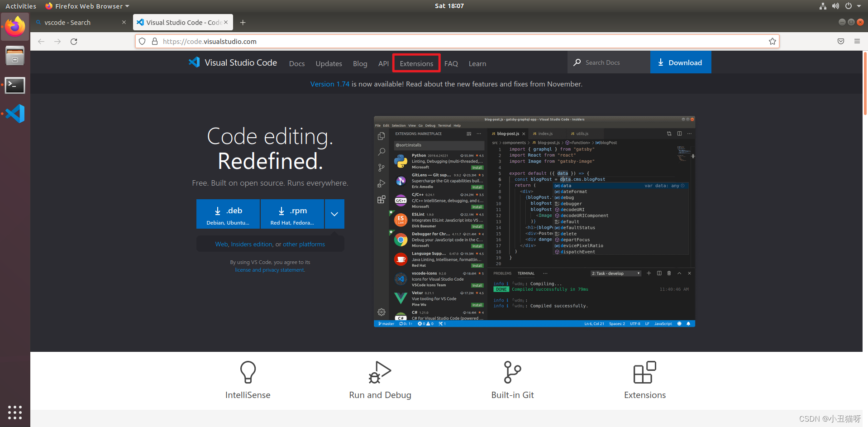
Task: Open the Web link
Action: (221, 244)
